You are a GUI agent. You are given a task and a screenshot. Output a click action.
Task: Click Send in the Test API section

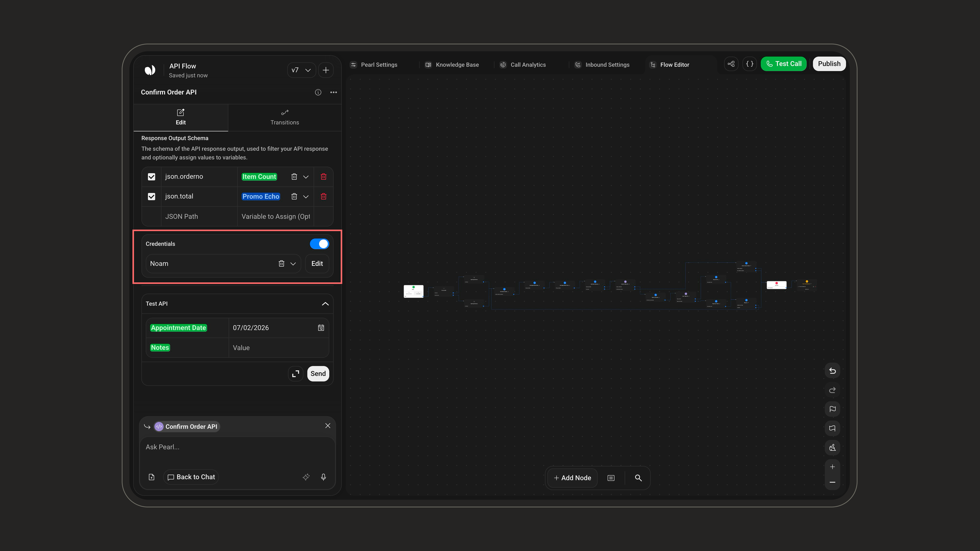[318, 374]
